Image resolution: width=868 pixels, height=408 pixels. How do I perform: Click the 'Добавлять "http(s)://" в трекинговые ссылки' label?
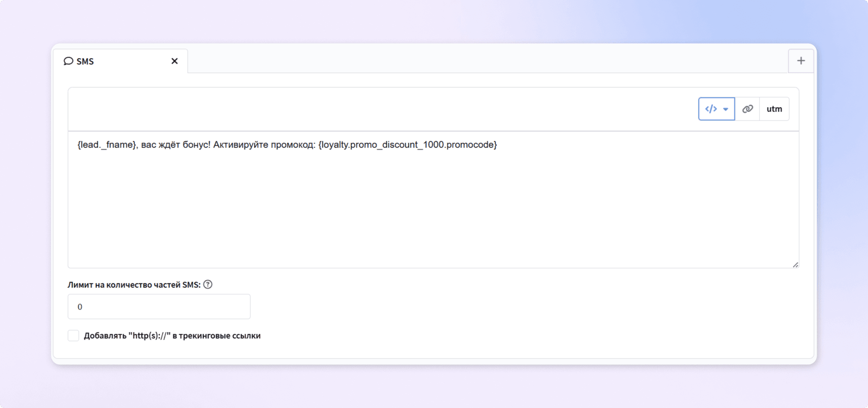[172, 336]
